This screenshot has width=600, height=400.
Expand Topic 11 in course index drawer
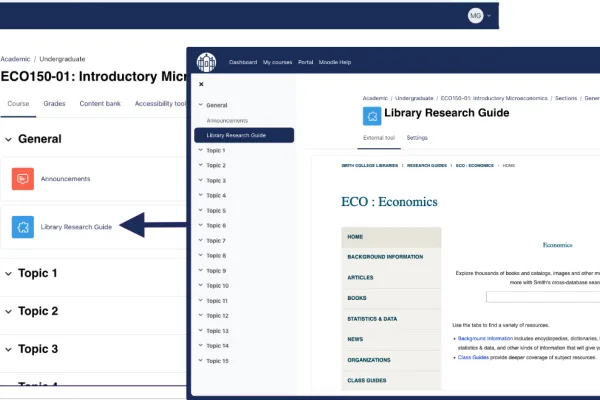(x=201, y=300)
